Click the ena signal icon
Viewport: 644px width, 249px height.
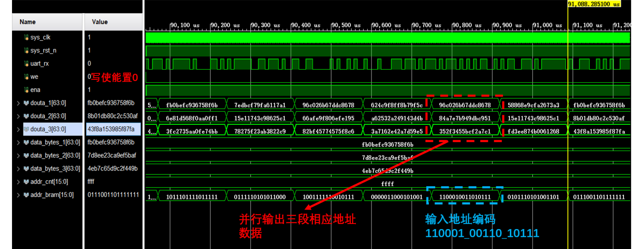click(x=26, y=90)
